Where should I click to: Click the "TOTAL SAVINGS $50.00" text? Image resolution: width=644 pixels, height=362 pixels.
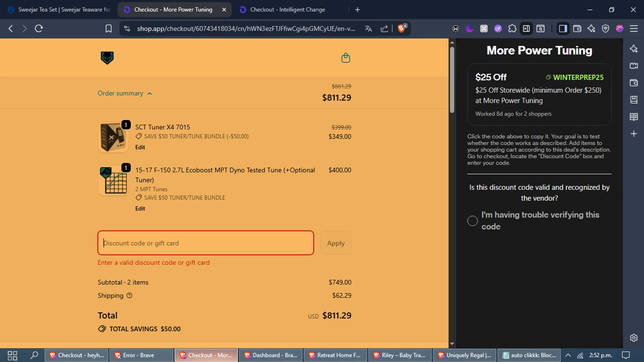coord(145,329)
